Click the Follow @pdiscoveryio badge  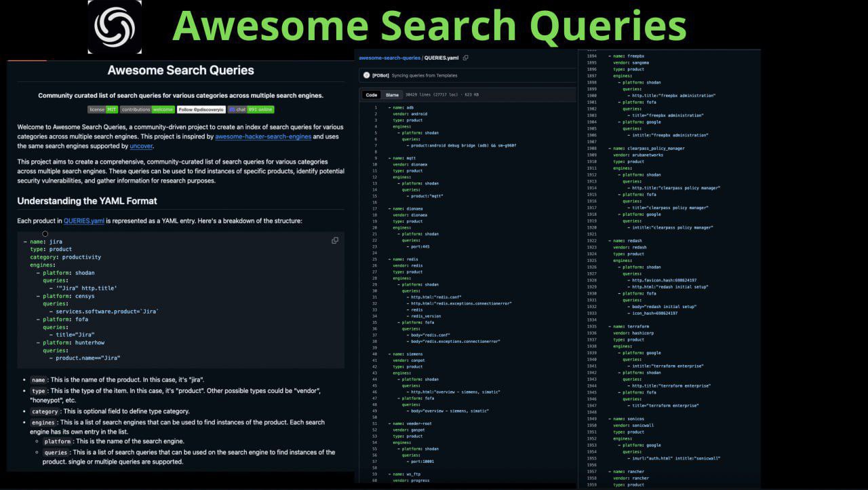[201, 109]
